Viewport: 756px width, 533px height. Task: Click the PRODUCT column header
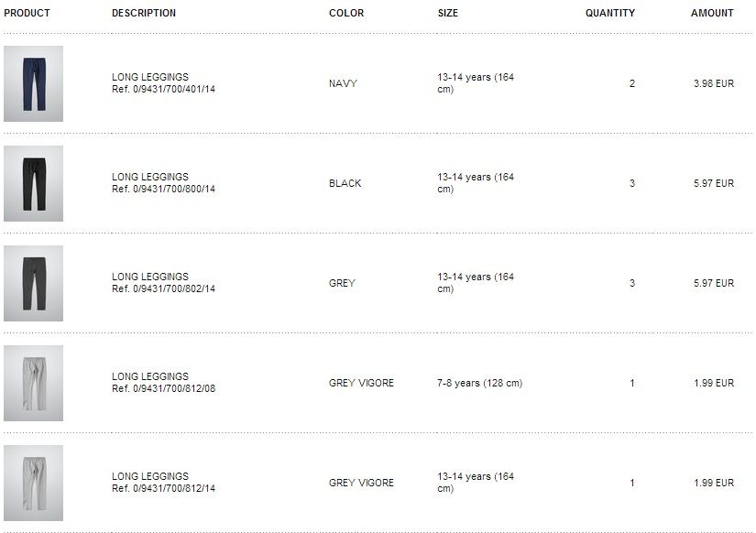pyautogui.click(x=27, y=14)
